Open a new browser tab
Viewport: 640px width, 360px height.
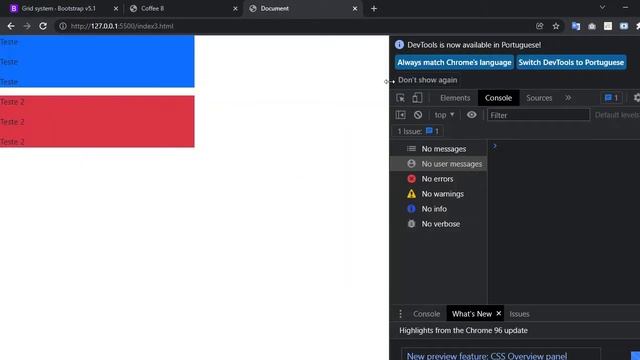tap(374, 9)
